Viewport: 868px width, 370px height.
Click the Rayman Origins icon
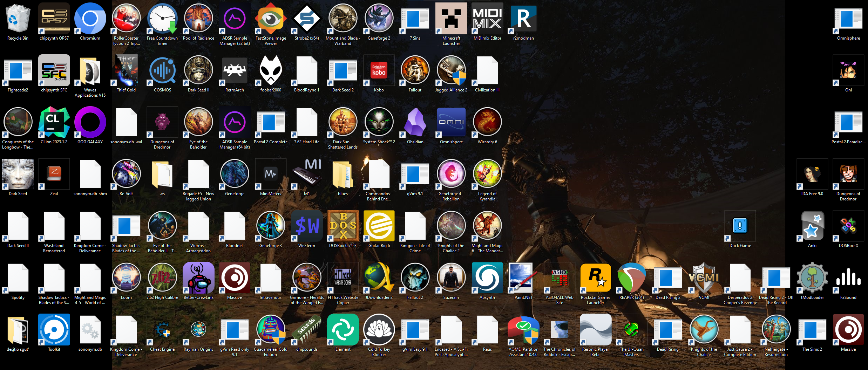click(x=198, y=330)
